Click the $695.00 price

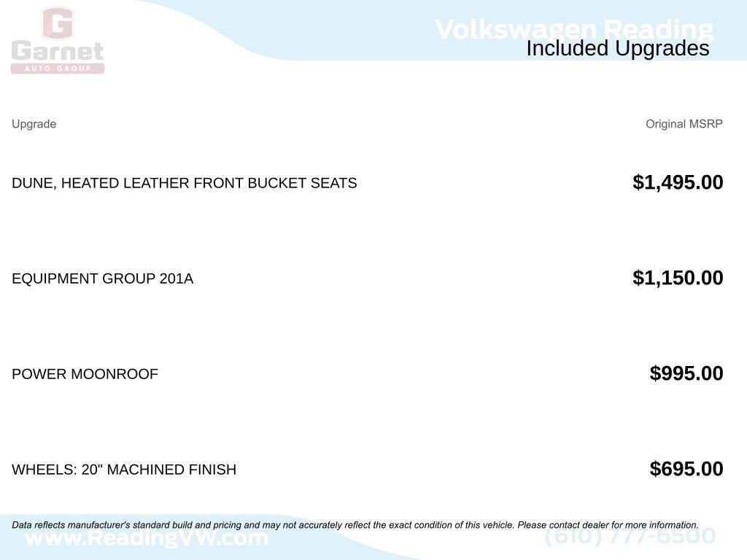coord(686,469)
